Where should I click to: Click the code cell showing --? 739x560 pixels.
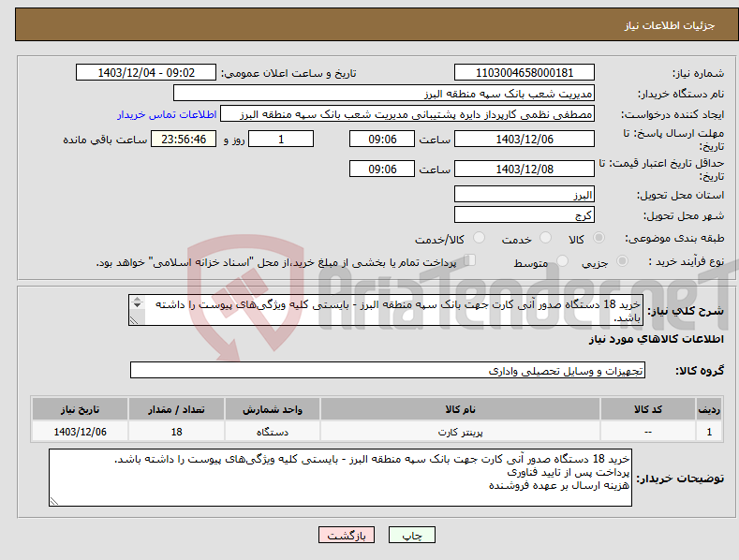648,432
